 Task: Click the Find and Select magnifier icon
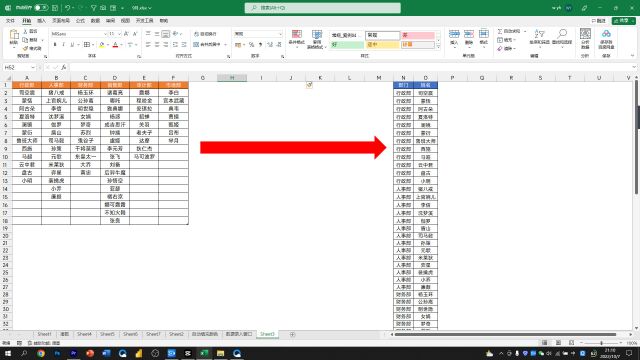[562, 38]
